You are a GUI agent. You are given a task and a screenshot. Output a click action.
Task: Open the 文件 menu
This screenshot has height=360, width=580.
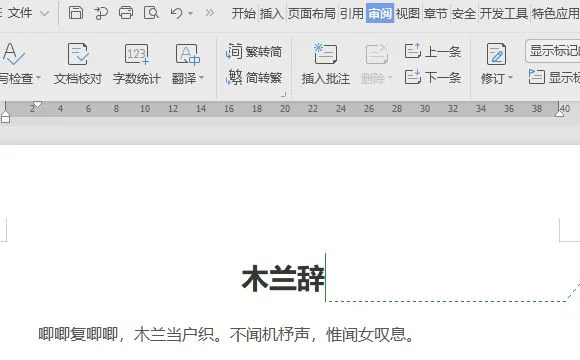[x=19, y=13]
